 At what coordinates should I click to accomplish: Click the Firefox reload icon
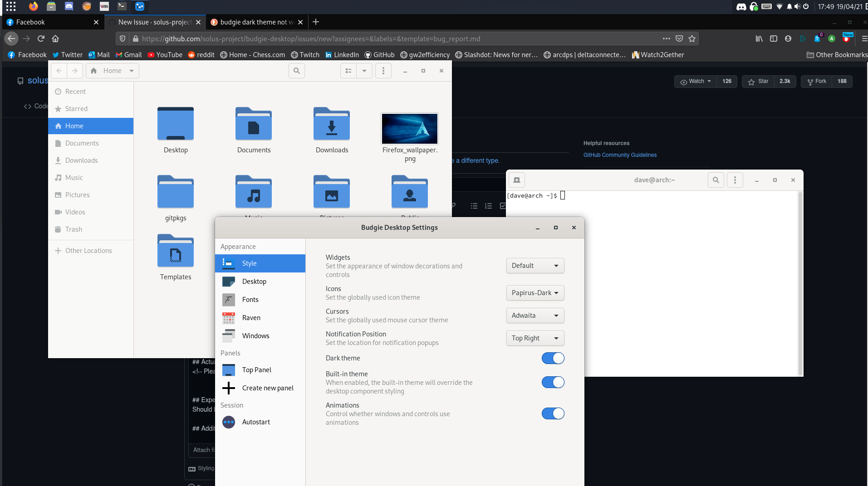coord(41,39)
